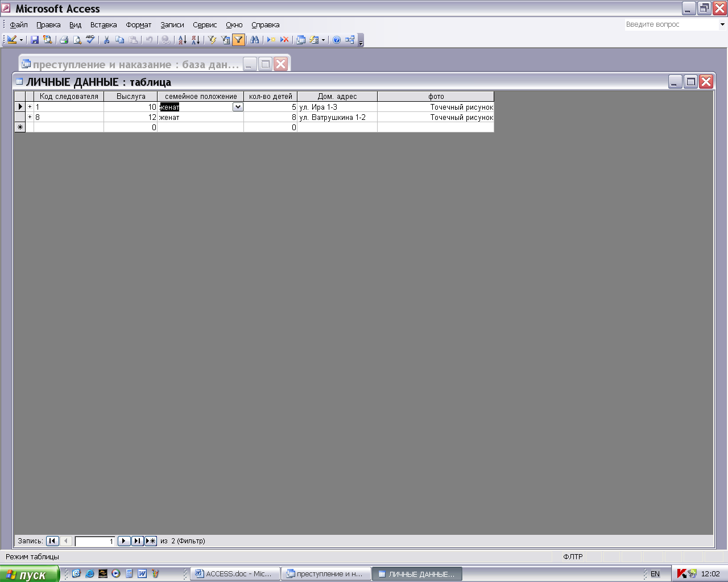Viewport: 728px width, 582px height.
Task: Go to first record navigation button
Action: [x=52, y=541]
